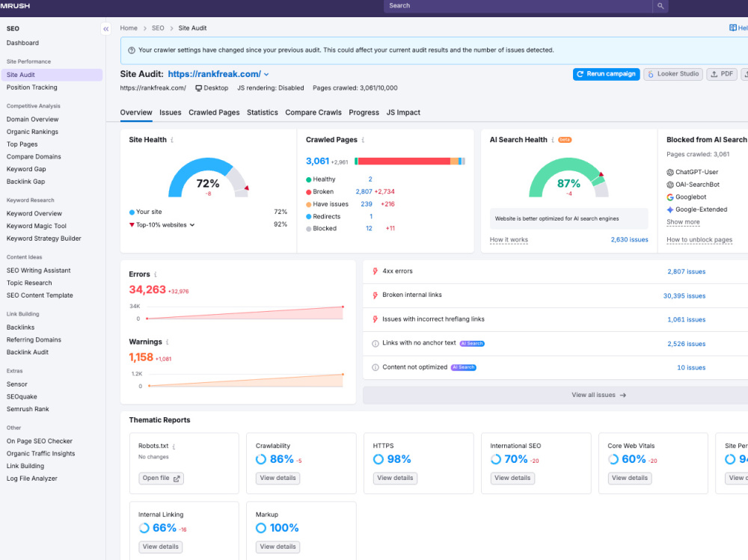Image resolution: width=748 pixels, height=560 pixels.
Task: Click the Google-Extended icon
Action: coord(669,209)
